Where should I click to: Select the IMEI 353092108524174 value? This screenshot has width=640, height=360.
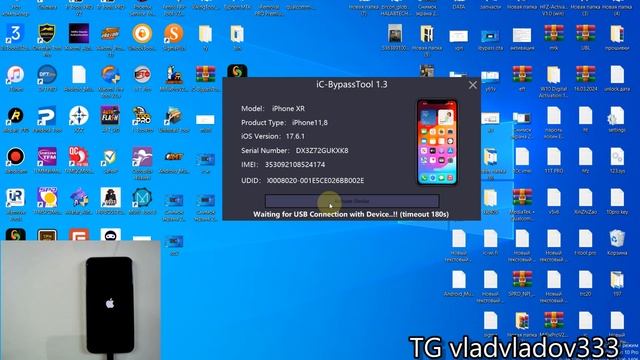pyautogui.click(x=295, y=164)
